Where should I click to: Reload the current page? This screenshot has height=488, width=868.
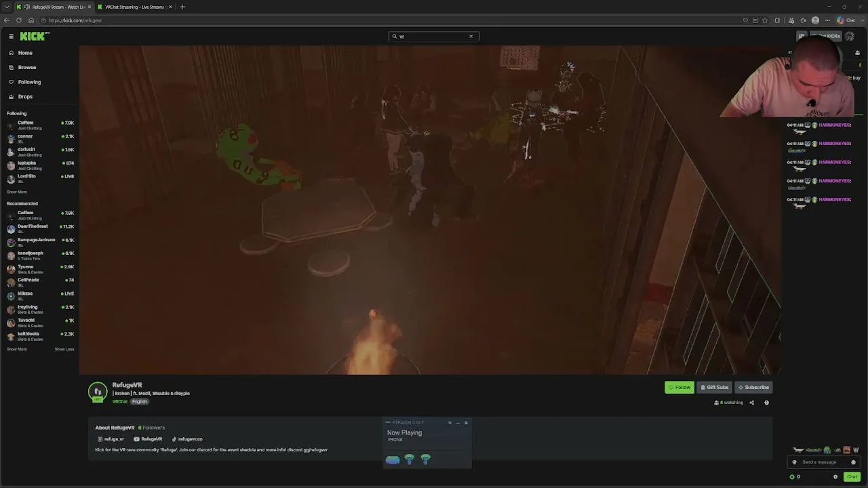19,20
